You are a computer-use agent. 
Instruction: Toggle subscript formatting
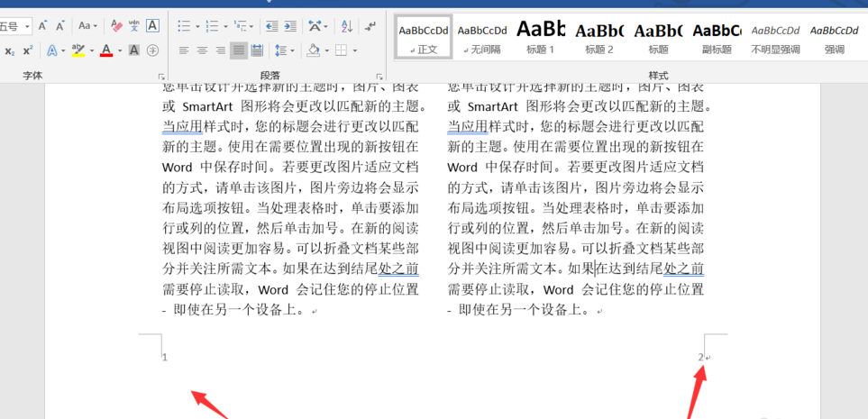pos(10,51)
